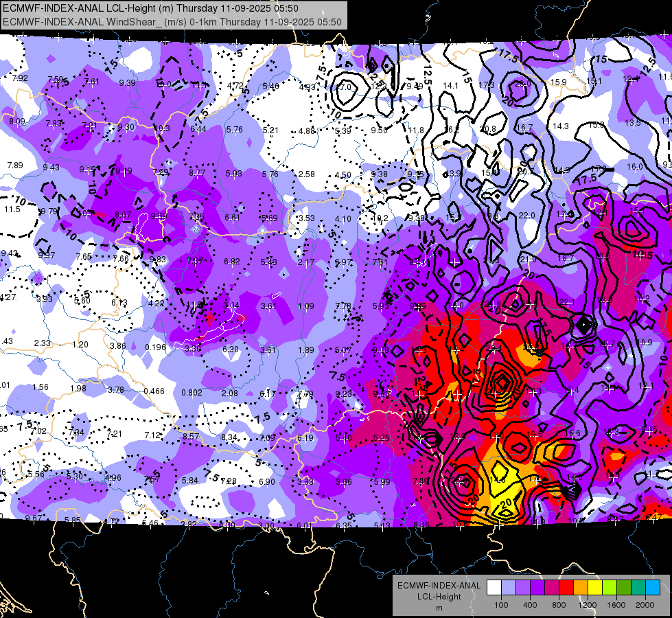
Task: Click the magenta legend swatch
Action: 552,588
